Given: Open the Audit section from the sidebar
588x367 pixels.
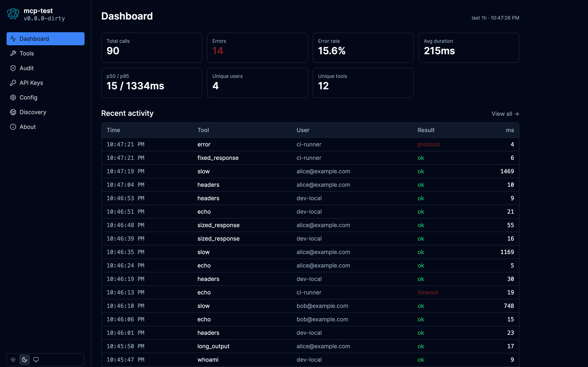Looking at the screenshot, I should click(27, 68).
